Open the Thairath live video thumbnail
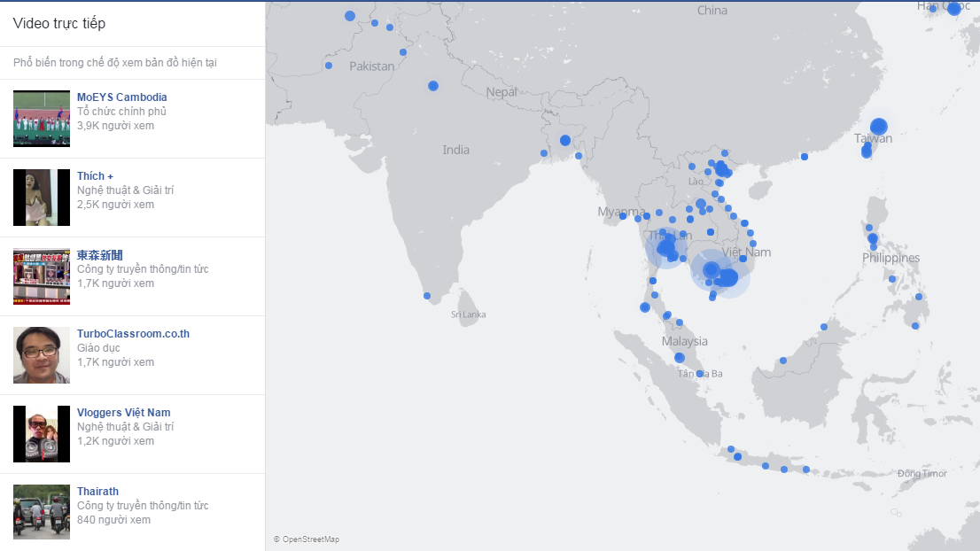This screenshot has width=980, height=551. [42, 512]
